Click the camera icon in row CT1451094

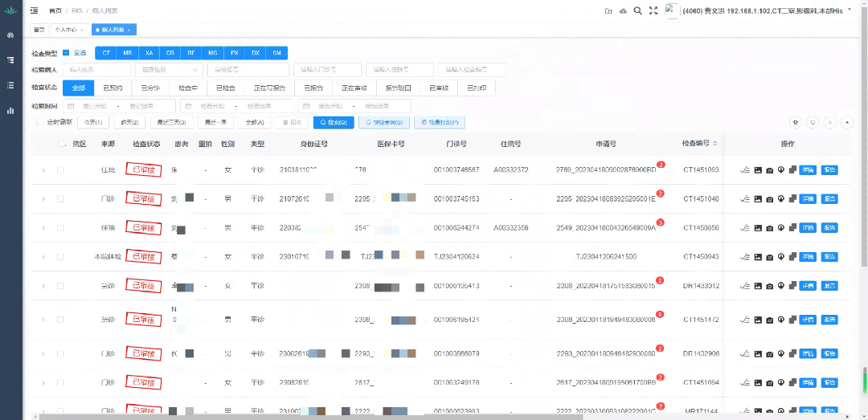pyautogui.click(x=769, y=382)
